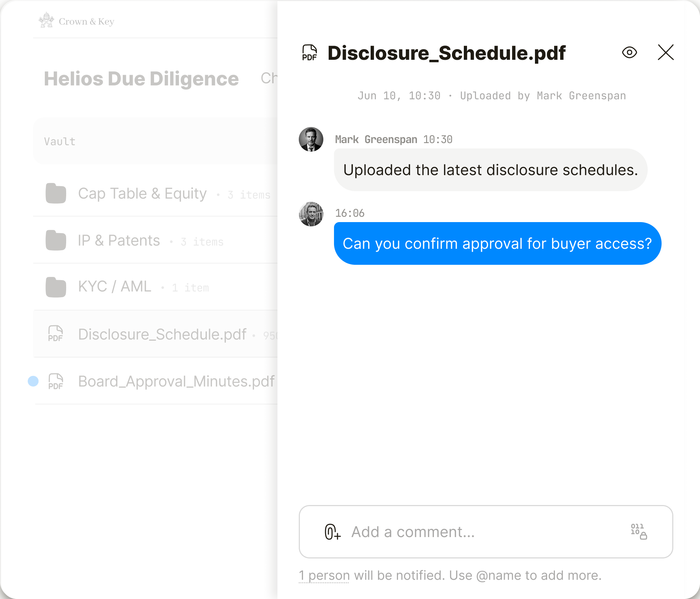Click Mark Greenspan's avatar to view profile
The height and width of the screenshot is (599, 700).
311,140
